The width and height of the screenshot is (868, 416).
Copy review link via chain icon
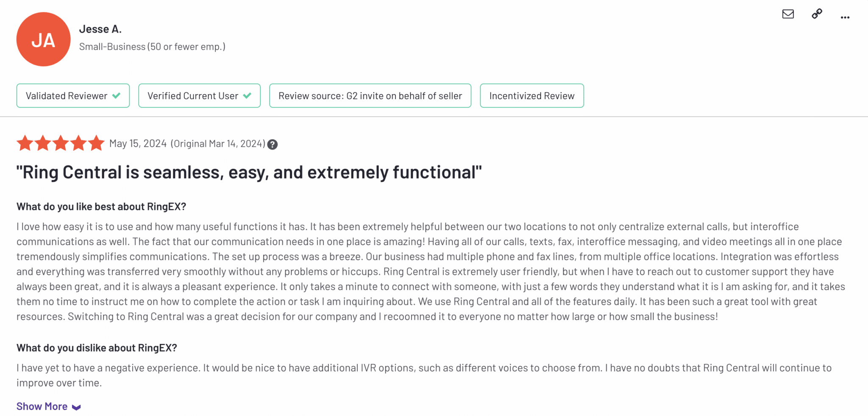tap(817, 14)
